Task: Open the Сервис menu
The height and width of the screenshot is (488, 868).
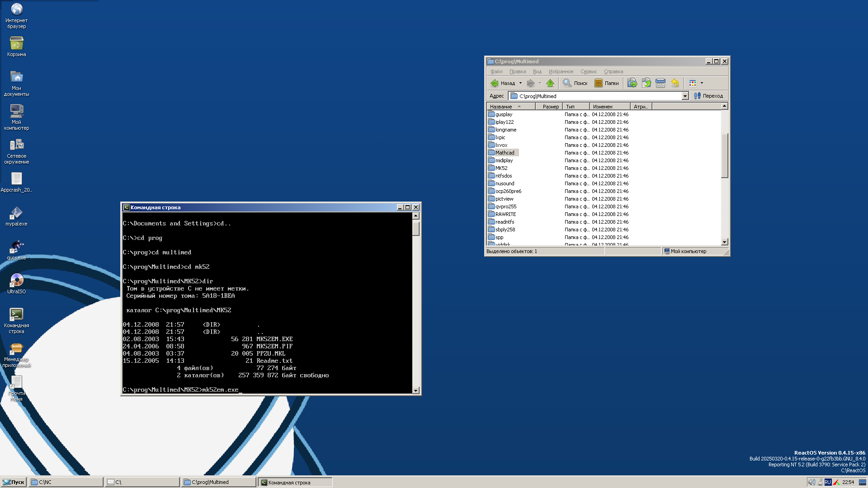Action: 588,71
